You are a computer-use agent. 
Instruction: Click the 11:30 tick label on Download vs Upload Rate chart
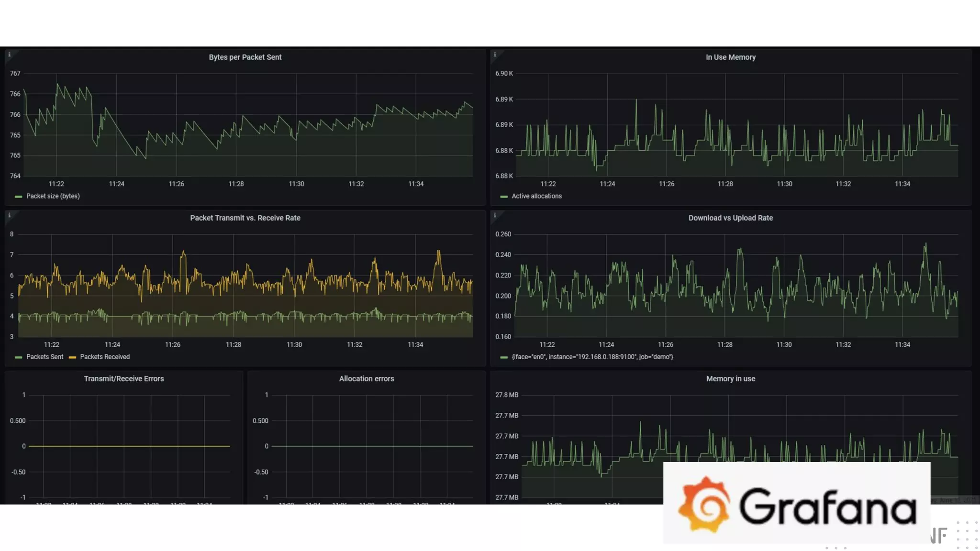[x=784, y=344]
